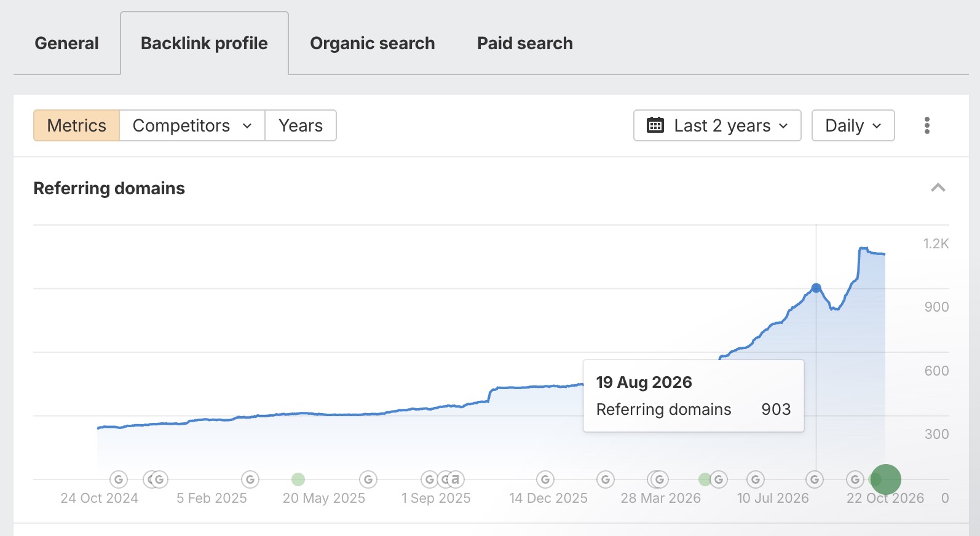Collapse the Referring domains chart section

pos(938,188)
